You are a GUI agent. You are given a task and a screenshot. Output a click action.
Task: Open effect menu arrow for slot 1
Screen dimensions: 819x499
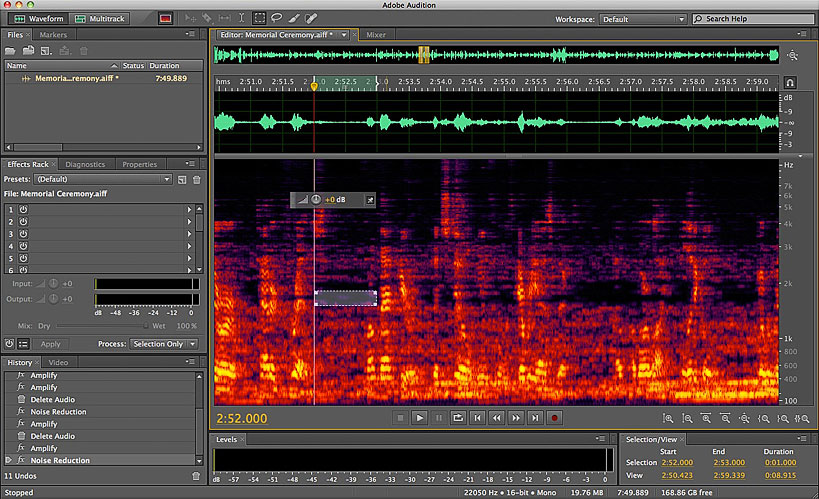[189, 210]
